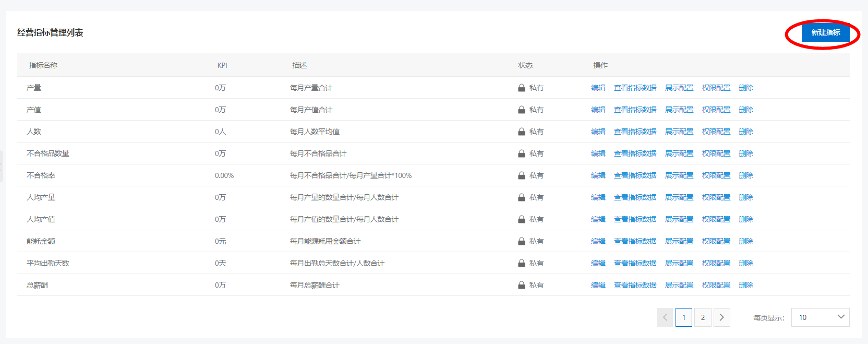
Task: Click the 指标名称 column header
Action: [43, 65]
